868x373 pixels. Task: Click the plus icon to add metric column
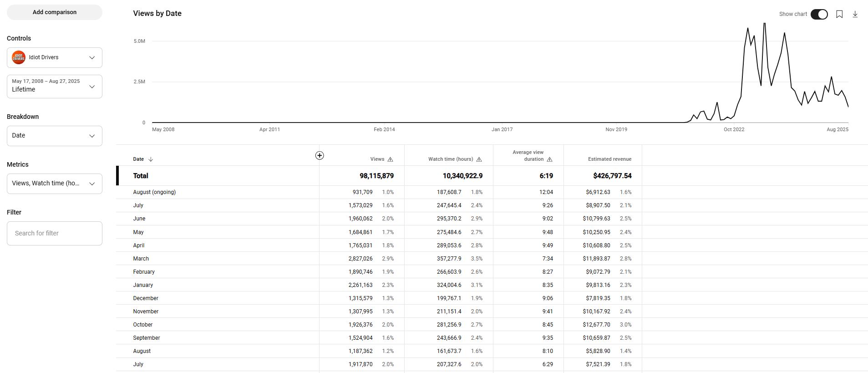pos(320,156)
